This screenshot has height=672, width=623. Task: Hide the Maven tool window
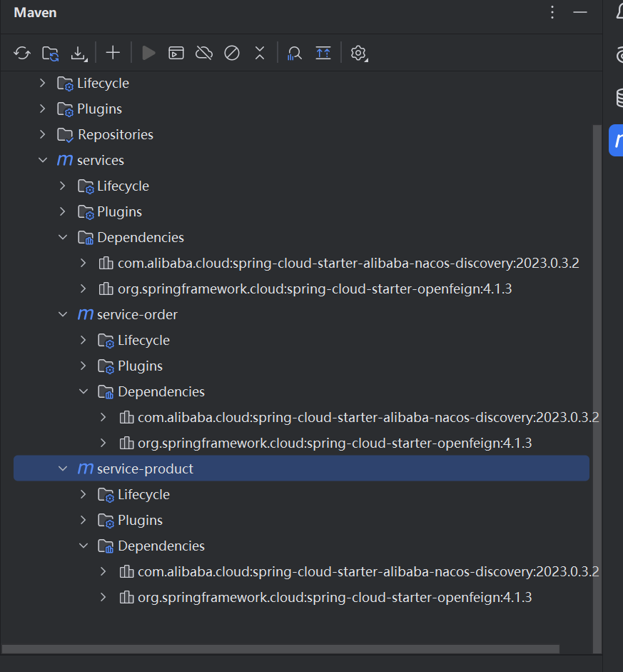pyautogui.click(x=580, y=12)
